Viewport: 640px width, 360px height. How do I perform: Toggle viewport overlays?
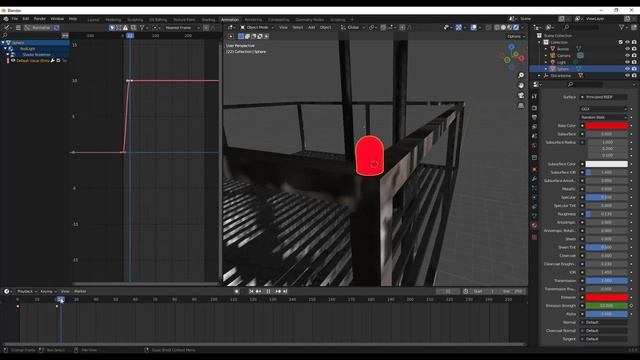(x=473, y=27)
